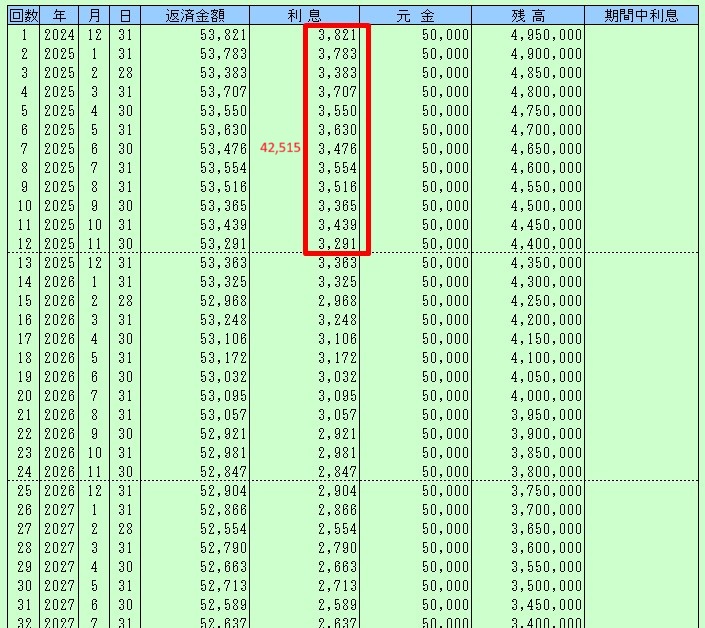This screenshot has height=628, width=705.
Task: Click the 期間中利息 column header
Action: tap(641, 16)
